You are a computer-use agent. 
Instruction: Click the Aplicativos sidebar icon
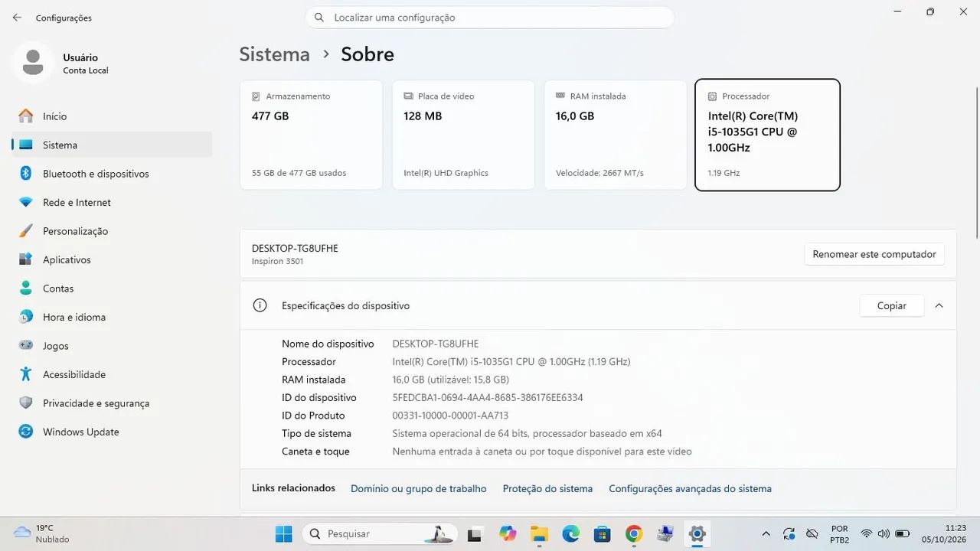point(26,259)
